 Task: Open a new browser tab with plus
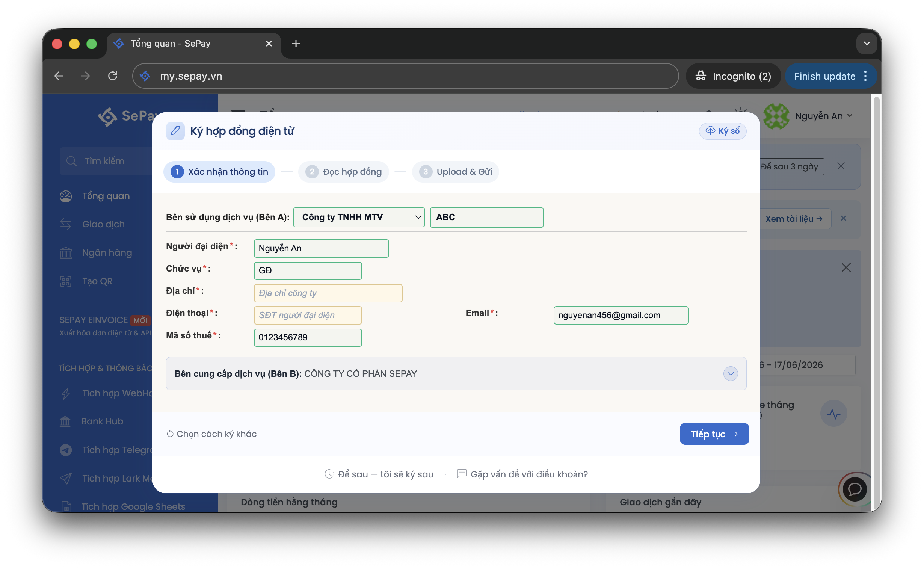point(296,44)
